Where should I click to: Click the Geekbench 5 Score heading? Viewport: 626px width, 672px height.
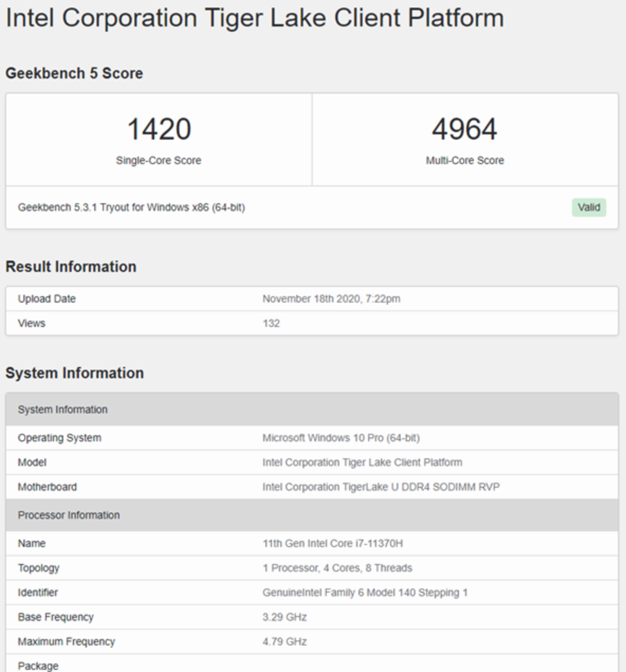pyautogui.click(x=74, y=73)
